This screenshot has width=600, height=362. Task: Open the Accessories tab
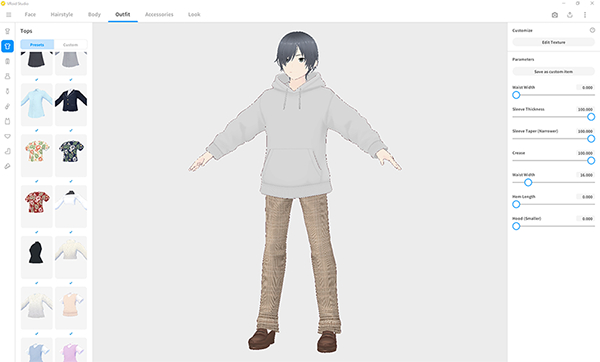point(159,15)
